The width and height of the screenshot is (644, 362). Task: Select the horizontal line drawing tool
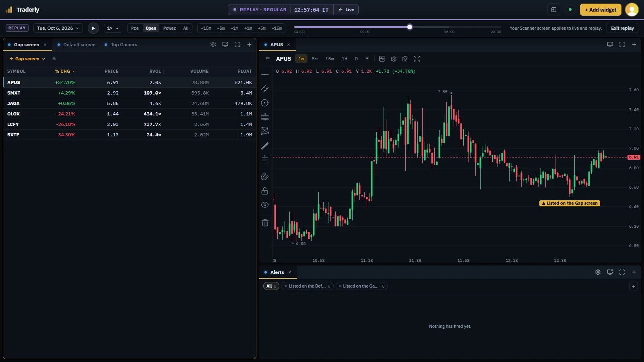(x=265, y=75)
